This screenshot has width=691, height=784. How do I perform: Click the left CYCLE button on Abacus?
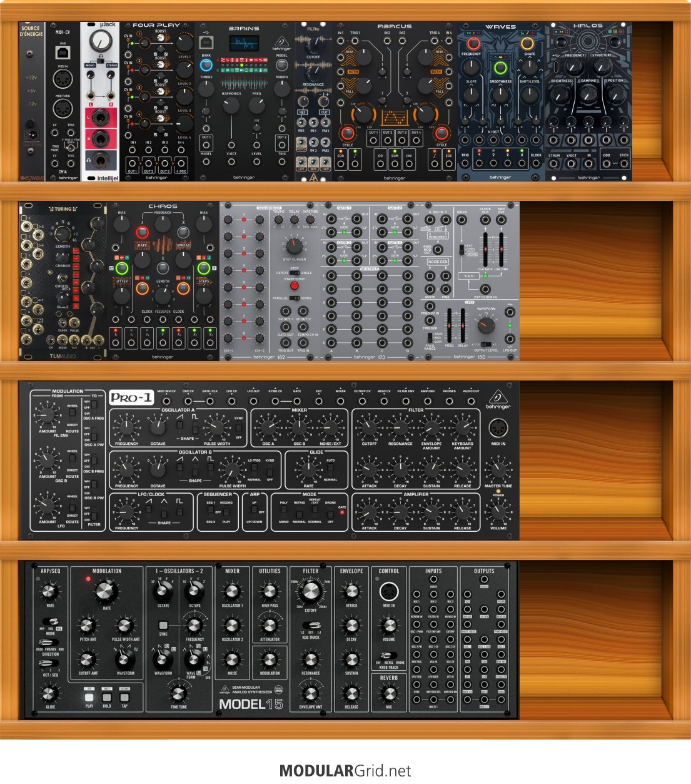pyautogui.click(x=347, y=133)
